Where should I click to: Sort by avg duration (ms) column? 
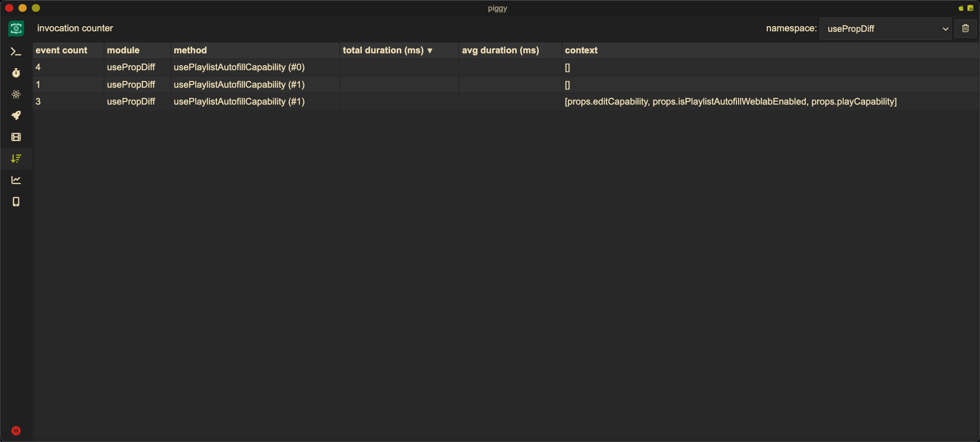[x=500, y=50]
